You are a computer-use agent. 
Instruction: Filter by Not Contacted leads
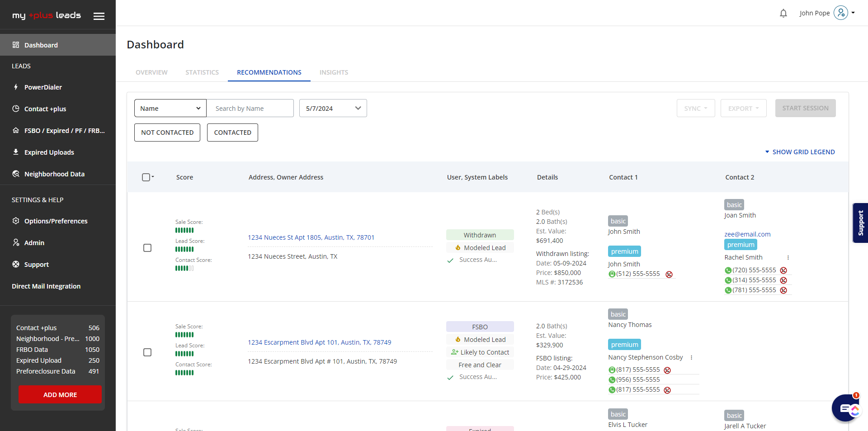[x=167, y=133]
